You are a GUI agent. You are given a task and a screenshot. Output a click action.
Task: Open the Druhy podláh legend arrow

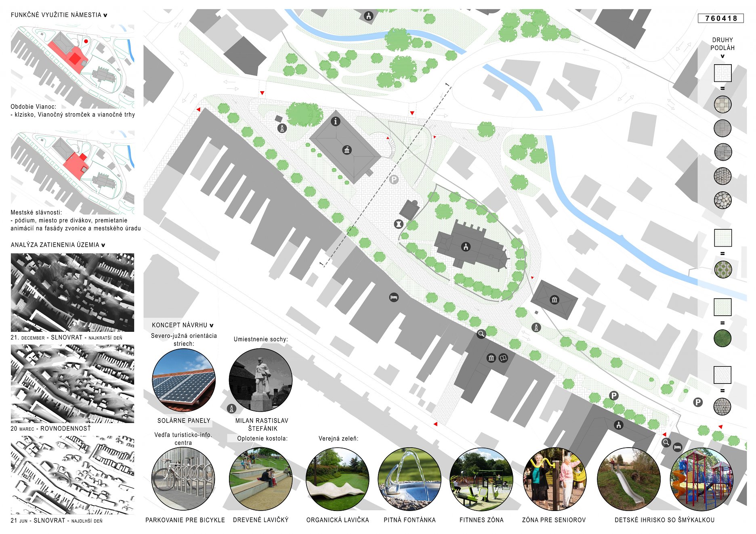tap(722, 56)
